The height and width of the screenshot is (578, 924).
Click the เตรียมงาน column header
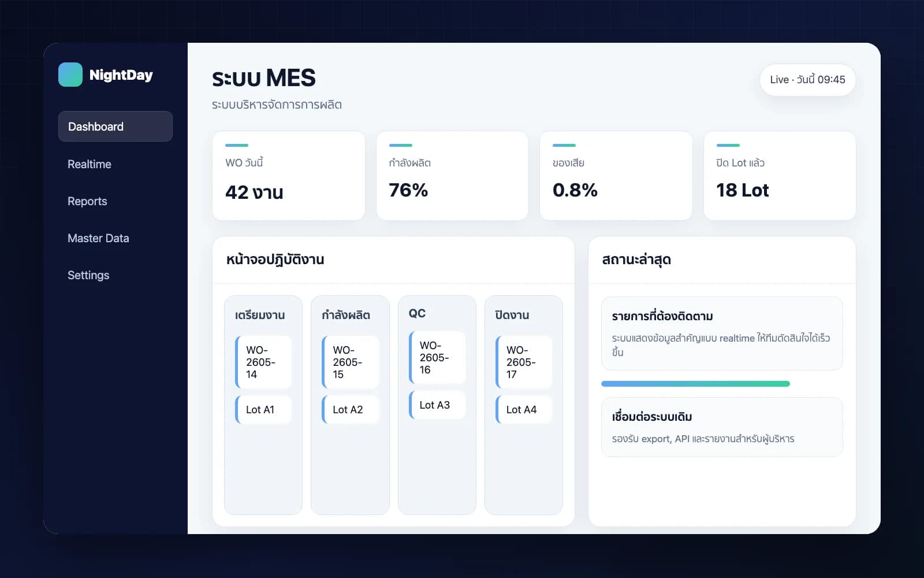click(260, 315)
